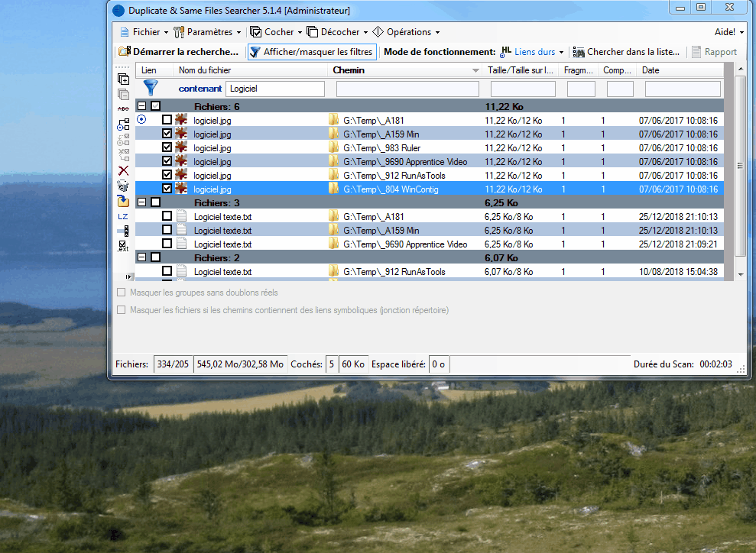Uncheck logiciel.jpg in _983 Ruler

coord(167,147)
